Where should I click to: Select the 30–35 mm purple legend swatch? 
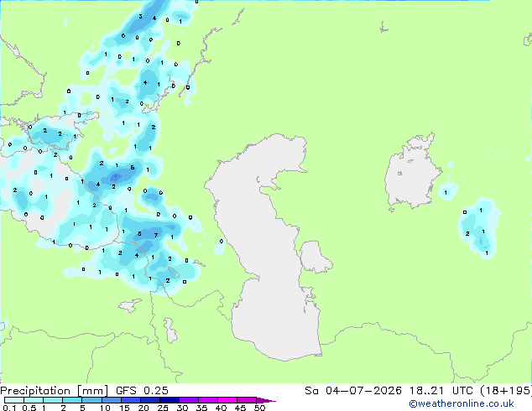pos(189,400)
